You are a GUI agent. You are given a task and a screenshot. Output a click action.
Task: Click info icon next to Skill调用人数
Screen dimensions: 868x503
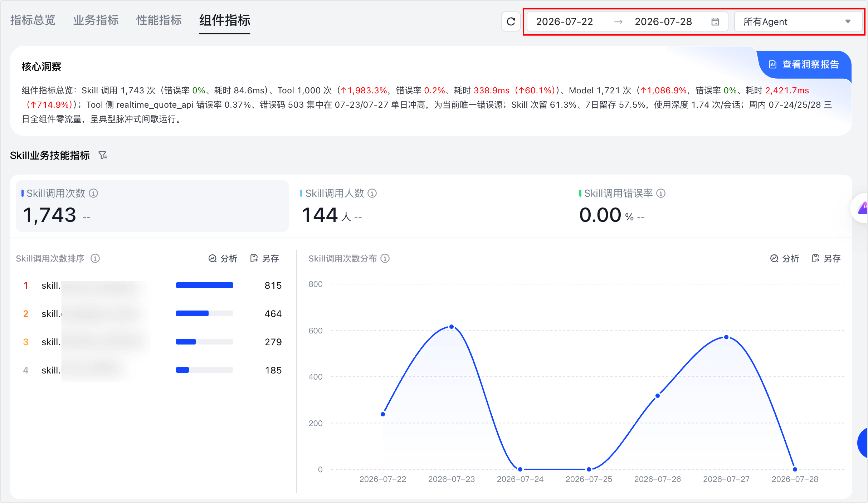tap(372, 193)
